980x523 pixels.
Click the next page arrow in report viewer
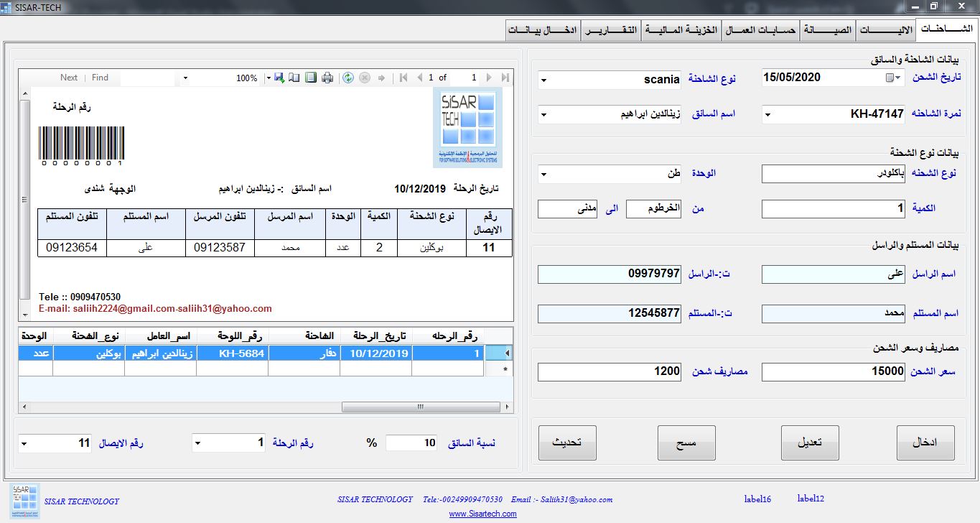coord(490,78)
